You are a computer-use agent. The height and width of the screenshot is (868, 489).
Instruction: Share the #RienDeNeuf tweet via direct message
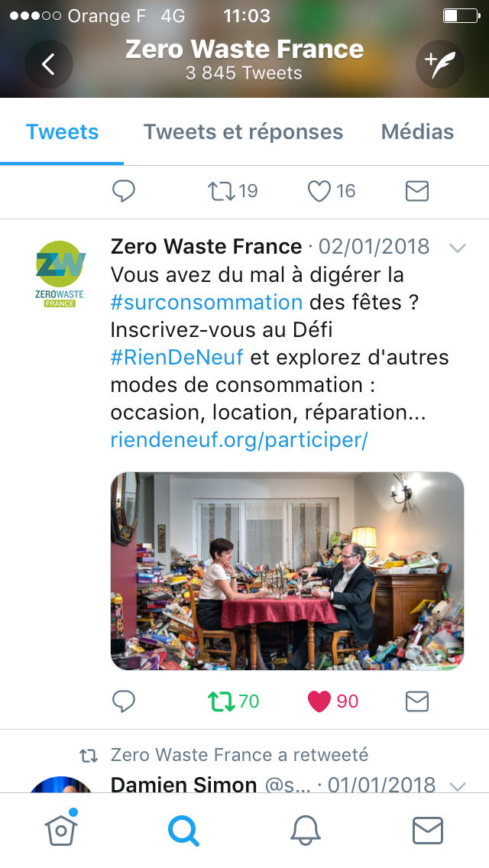click(417, 701)
